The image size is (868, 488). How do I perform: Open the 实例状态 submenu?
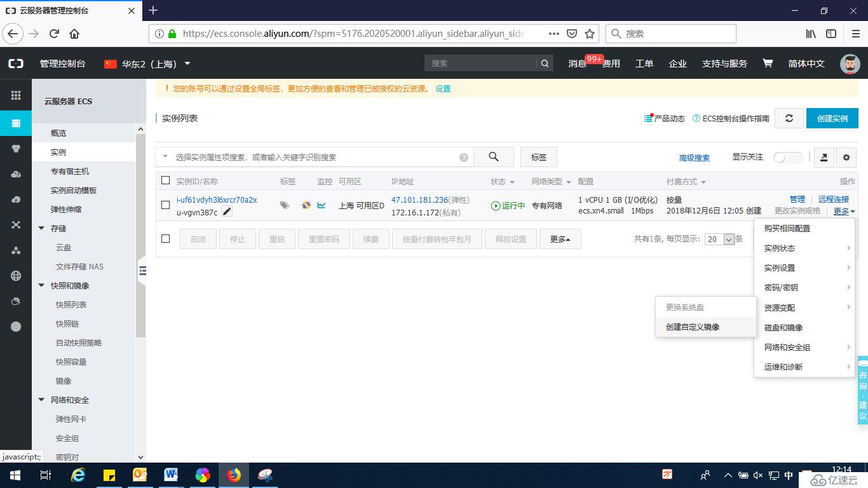(x=804, y=248)
